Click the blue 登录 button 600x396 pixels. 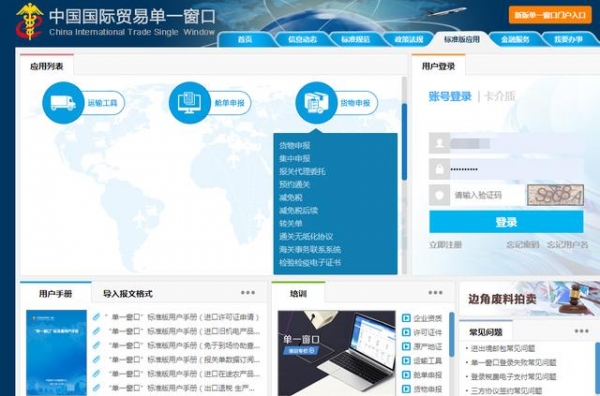click(506, 222)
